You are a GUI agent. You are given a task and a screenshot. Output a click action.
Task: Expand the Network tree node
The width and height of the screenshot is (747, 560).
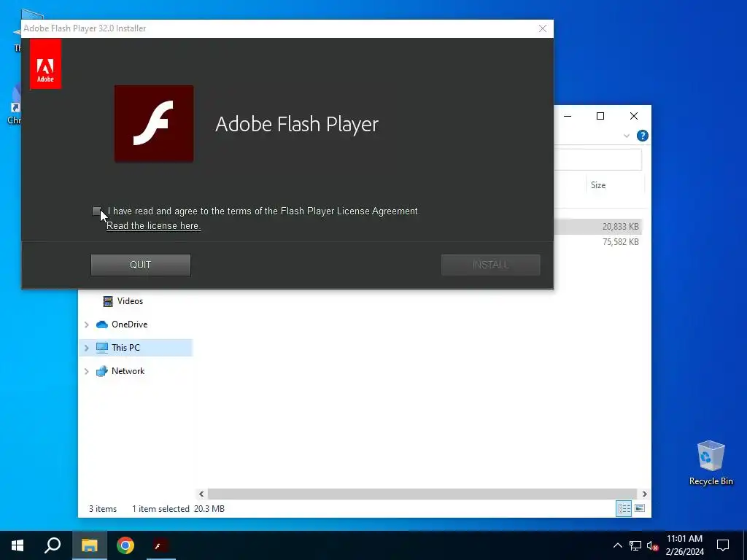pyautogui.click(x=87, y=371)
